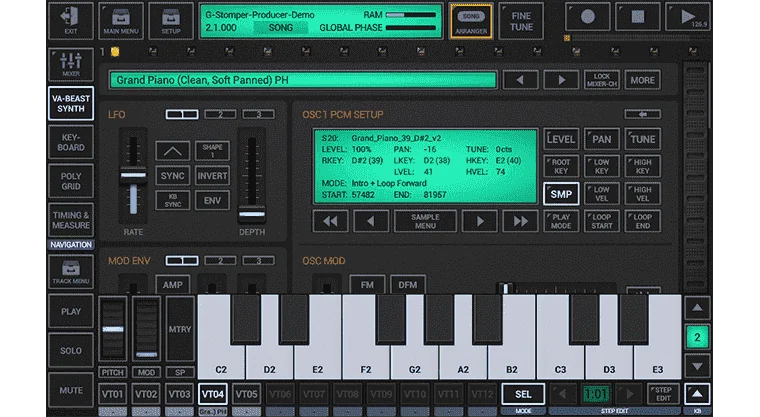Open the Loop End selector
The height and width of the screenshot is (417, 760).
(643, 221)
